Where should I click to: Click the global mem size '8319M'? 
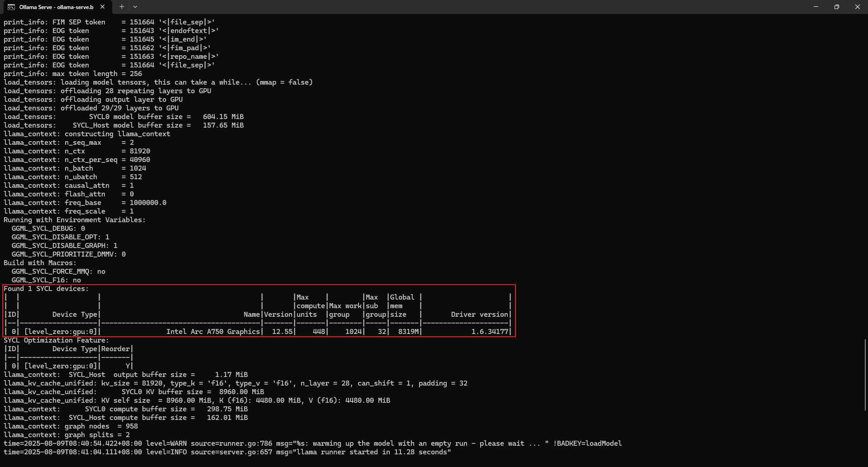coord(408,332)
